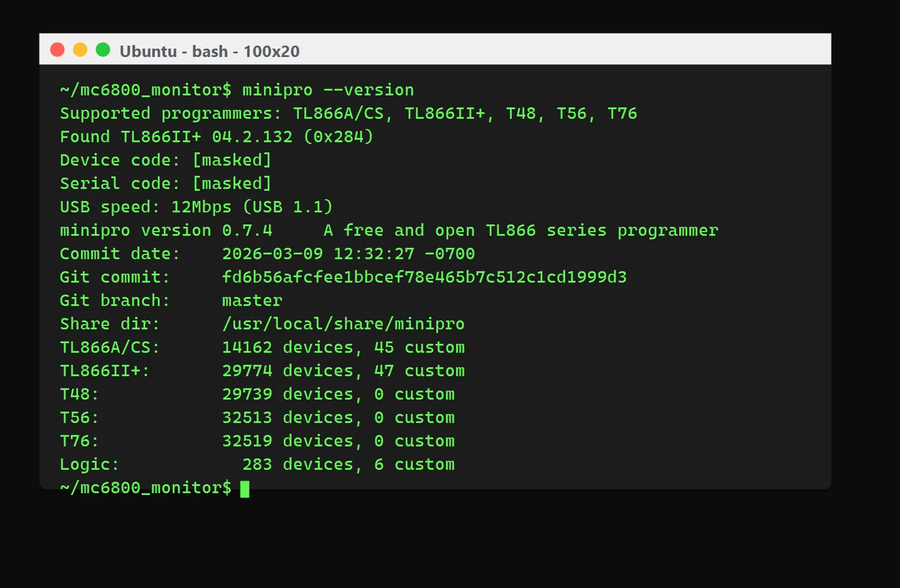The image size is (900, 588).
Task: Click the T48 row "29739 devices, 0 custom"
Action: click(338, 394)
